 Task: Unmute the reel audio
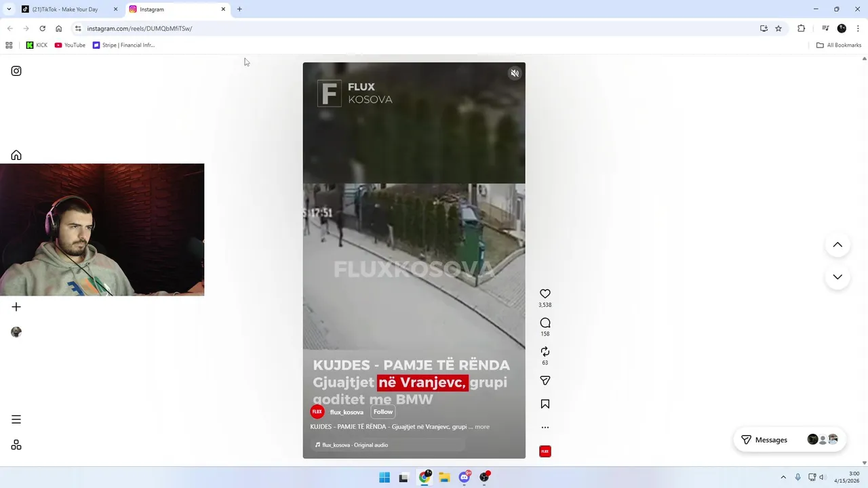tap(515, 73)
